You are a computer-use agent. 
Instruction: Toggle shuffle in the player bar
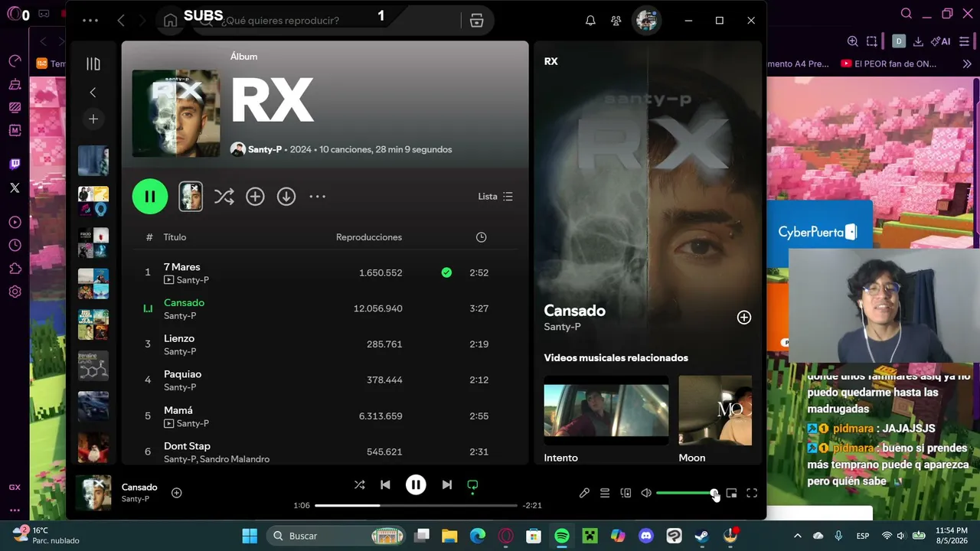[x=360, y=484]
